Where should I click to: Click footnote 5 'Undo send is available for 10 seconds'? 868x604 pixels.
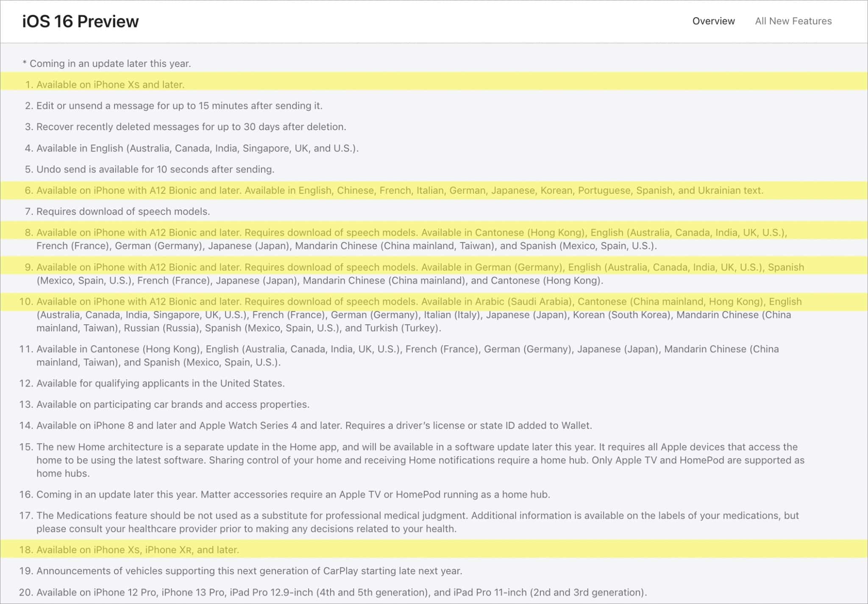[x=150, y=169]
